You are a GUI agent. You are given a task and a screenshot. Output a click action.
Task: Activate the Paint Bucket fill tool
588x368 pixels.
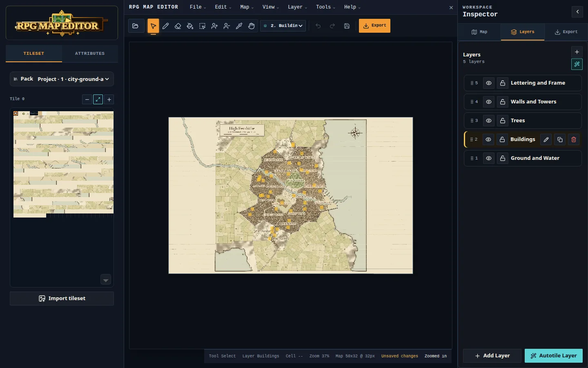coord(190,26)
